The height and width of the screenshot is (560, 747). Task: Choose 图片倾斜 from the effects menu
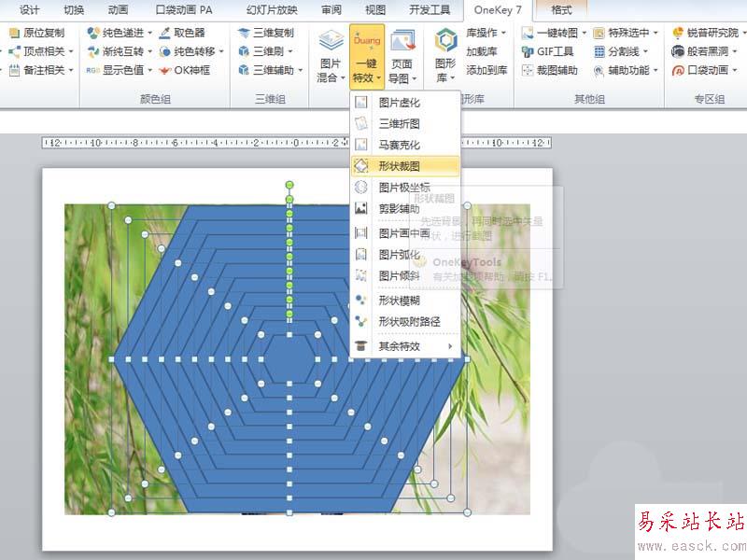tap(405, 275)
